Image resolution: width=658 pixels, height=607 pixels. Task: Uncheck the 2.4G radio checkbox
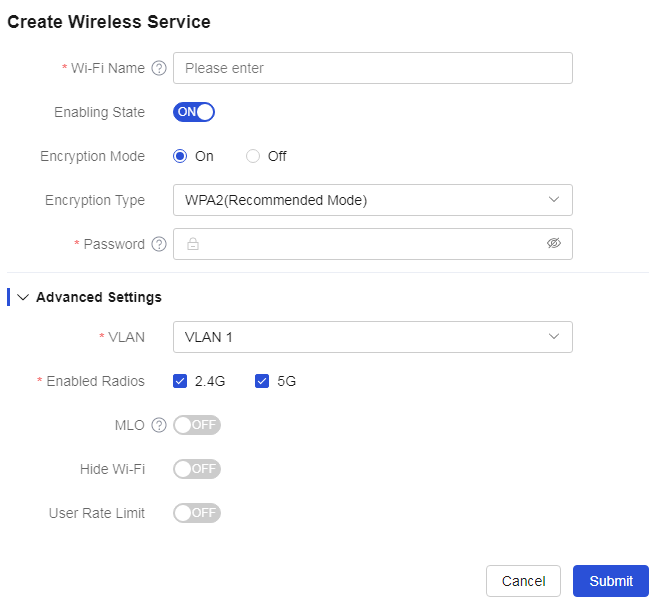pos(180,381)
